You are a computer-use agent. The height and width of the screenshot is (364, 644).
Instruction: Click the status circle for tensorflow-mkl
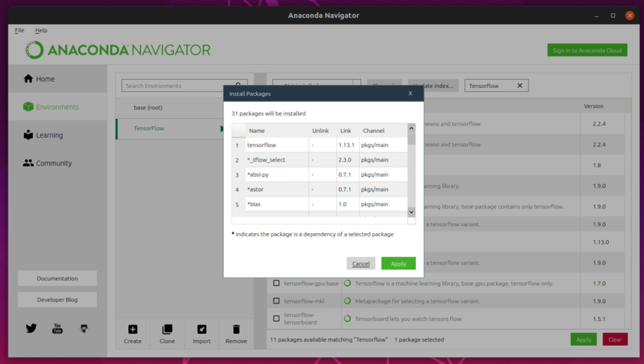[347, 301]
